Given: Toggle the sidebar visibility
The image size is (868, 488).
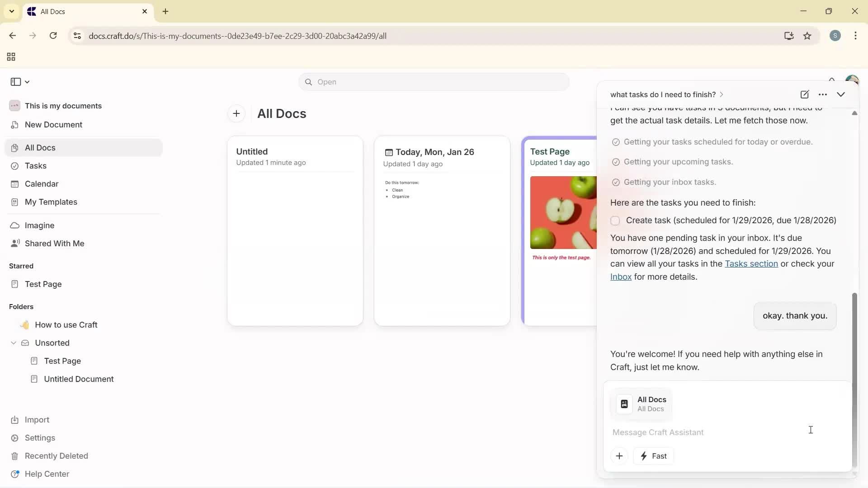Looking at the screenshot, I should click(15, 81).
